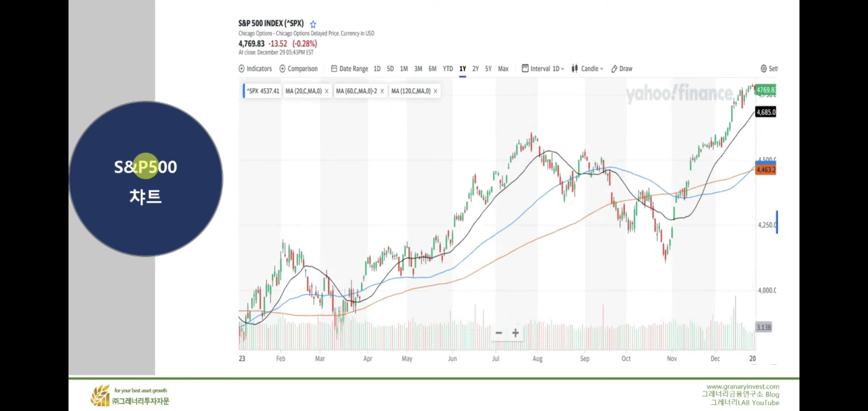Select the MA (60,C,MA,0)-2 legend label
The image size is (868, 411).
coord(356,91)
